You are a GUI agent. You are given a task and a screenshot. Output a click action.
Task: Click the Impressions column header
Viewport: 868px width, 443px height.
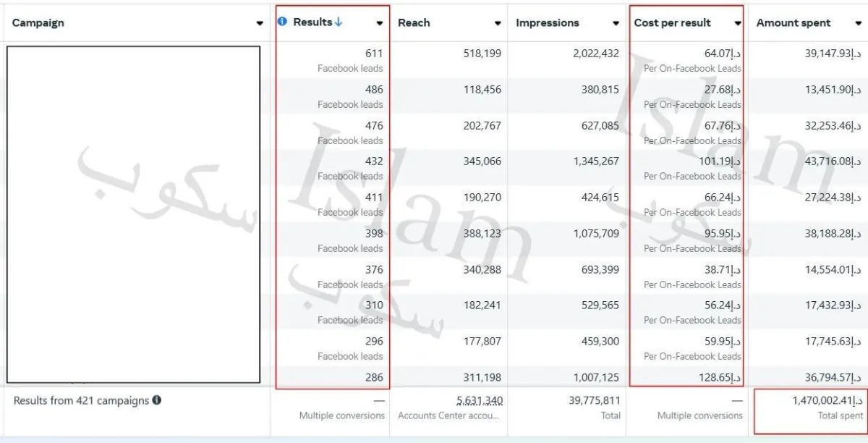(x=548, y=23)
